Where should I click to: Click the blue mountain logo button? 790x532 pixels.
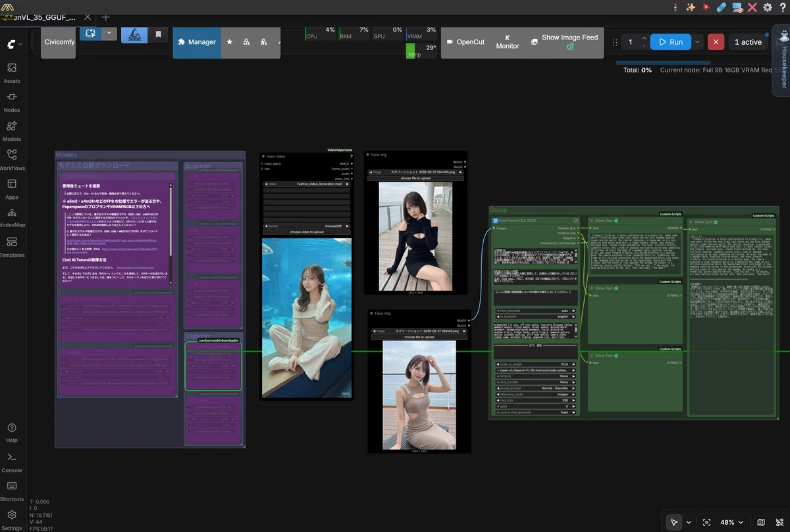coord(134,34)
